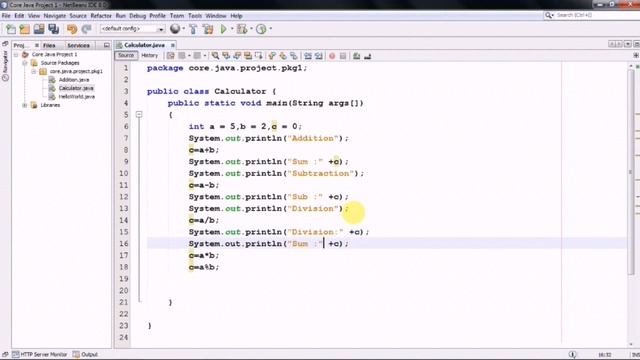This screenshot has width=640, height=360.
Task: Run the project with green play icon
Action: (x=223, y=29)
